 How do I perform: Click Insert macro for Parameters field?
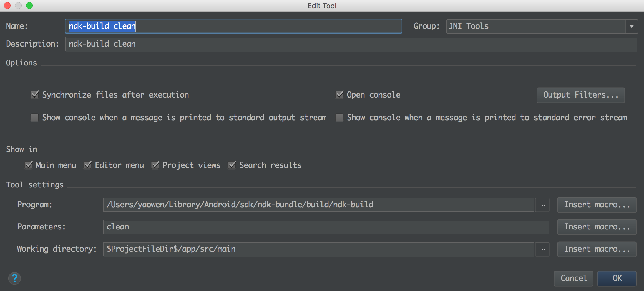pyautogui.click(x=597, y=227)
